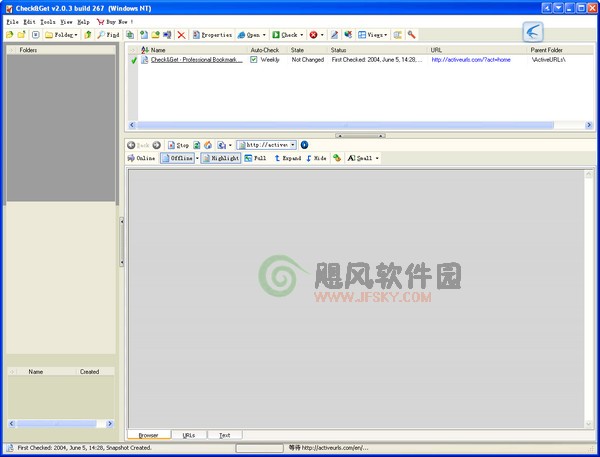Click the blue swoosh logo button top right

[533, 32]
